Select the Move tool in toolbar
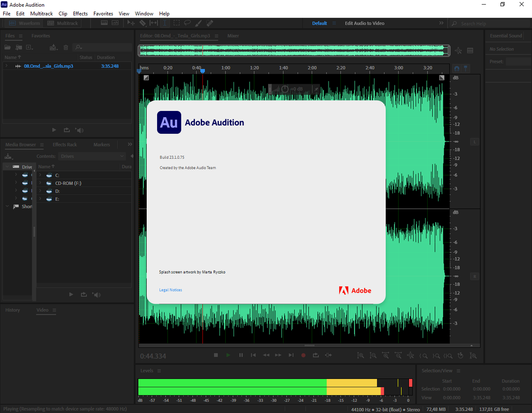 (131, 23)
